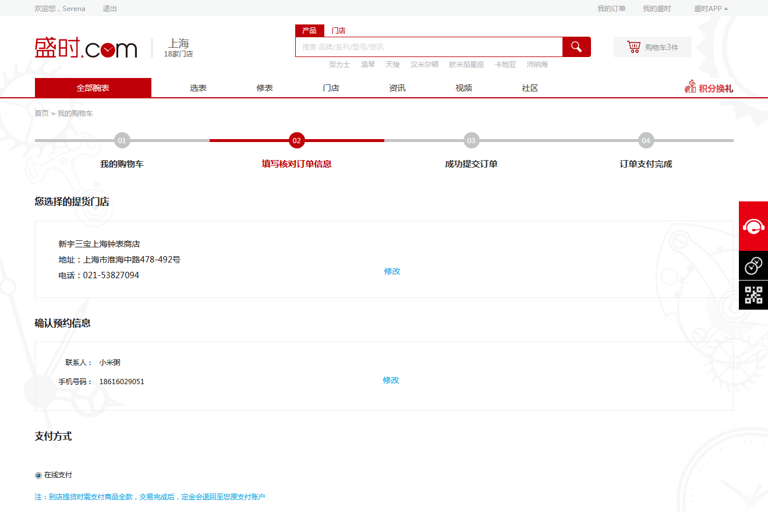Screen dimensions: 768x532
Task: Edit contact info via 修改 link
Action: pyautogui.click(x=391, y=380)
